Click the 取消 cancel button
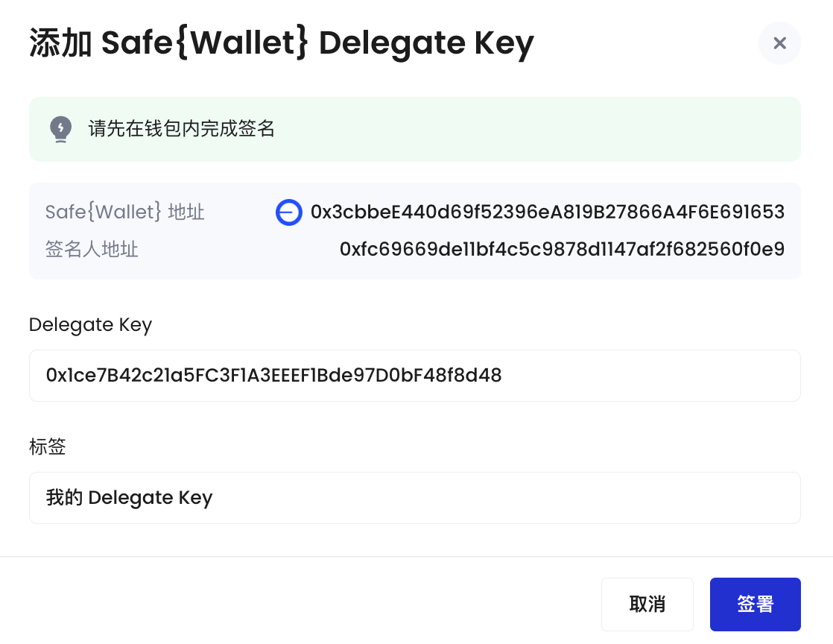Viewport: 833px width, 644px height. pos(647,604)
